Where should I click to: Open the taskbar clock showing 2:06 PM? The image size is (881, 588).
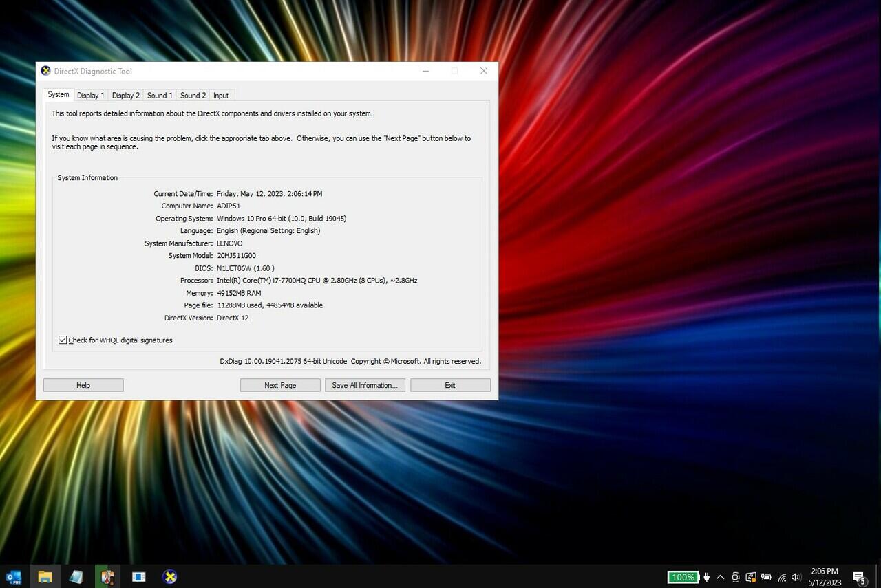tap(825, 577)
